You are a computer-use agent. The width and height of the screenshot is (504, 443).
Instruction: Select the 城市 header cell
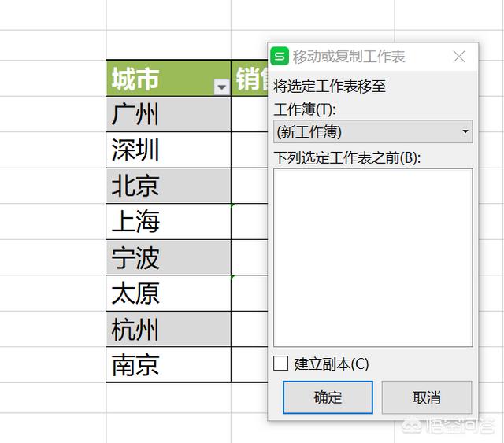pos(169,78)
